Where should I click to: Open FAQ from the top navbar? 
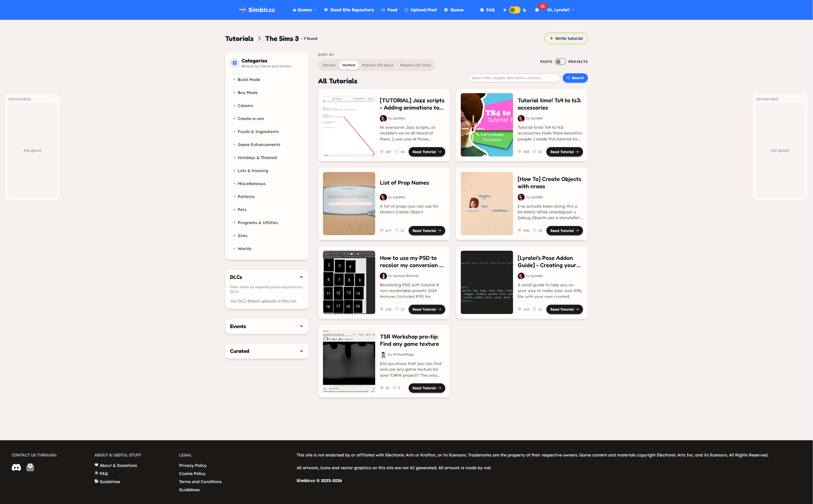(x=487, y=10)
